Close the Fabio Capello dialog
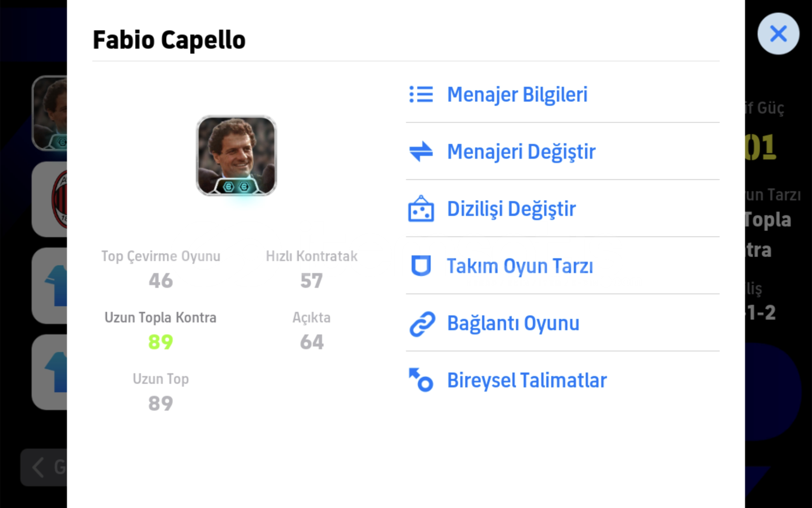This screenshot has height=508, width=812. click(x=778, y=34)
